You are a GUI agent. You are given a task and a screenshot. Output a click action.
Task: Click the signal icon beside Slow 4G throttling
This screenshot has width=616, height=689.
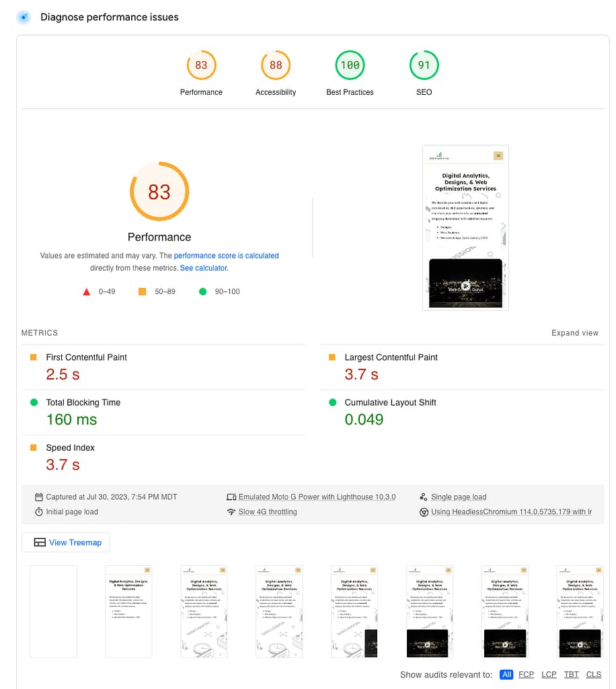tap(231, 511)
